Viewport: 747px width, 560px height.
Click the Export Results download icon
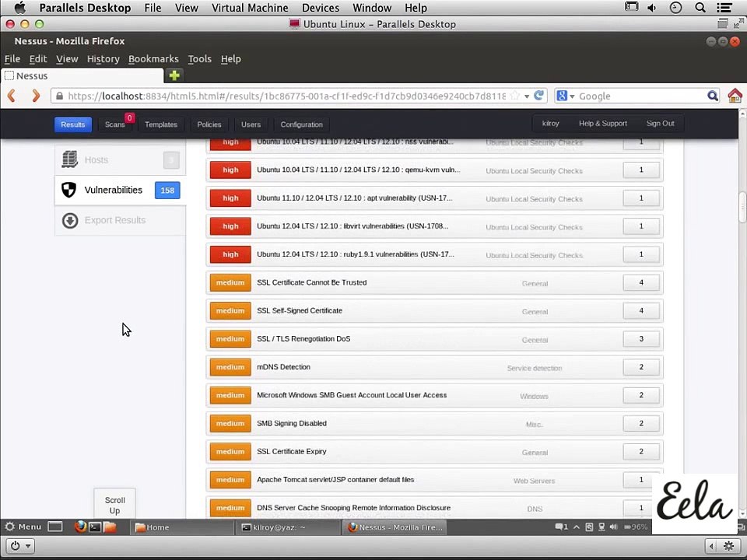70,220
